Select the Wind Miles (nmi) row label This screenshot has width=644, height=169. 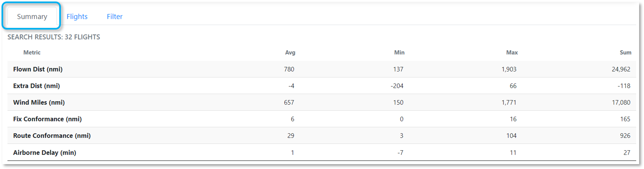(39, 102)
